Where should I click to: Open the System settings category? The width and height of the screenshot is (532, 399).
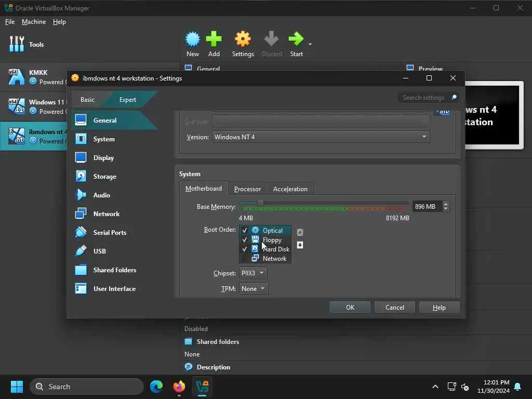[x=114, y=139]
